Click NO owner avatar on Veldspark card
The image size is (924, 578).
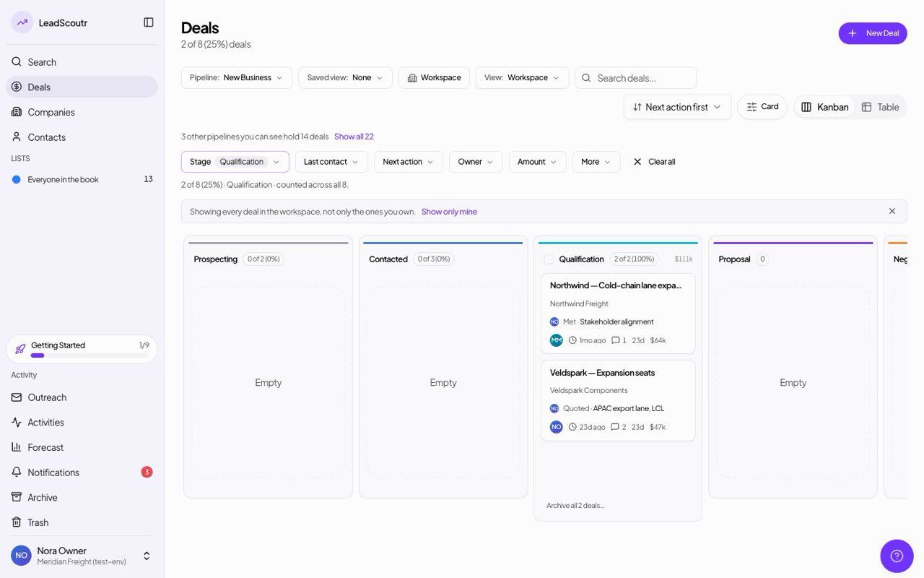click(x=556, y=427)
